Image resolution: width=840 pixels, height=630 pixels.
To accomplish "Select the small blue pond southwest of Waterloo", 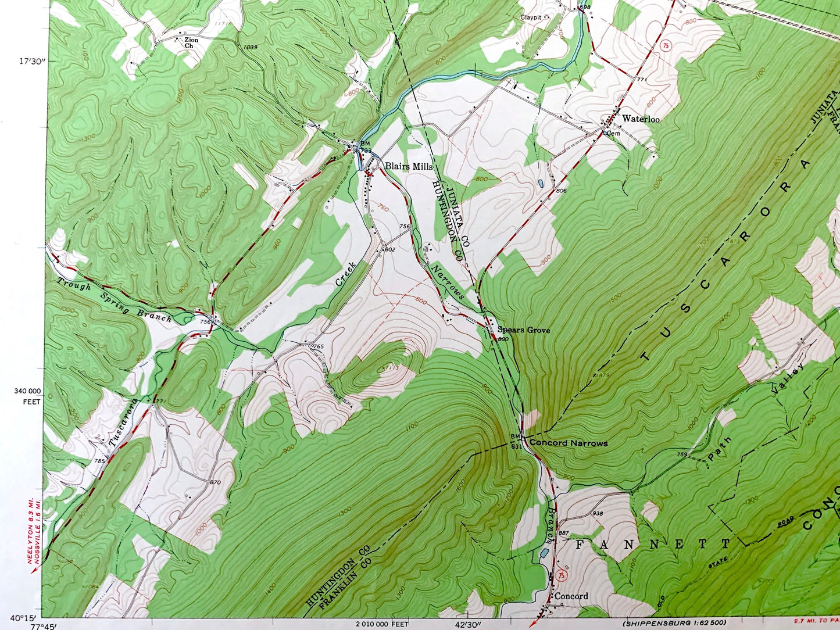I will (x=541, y=184).
